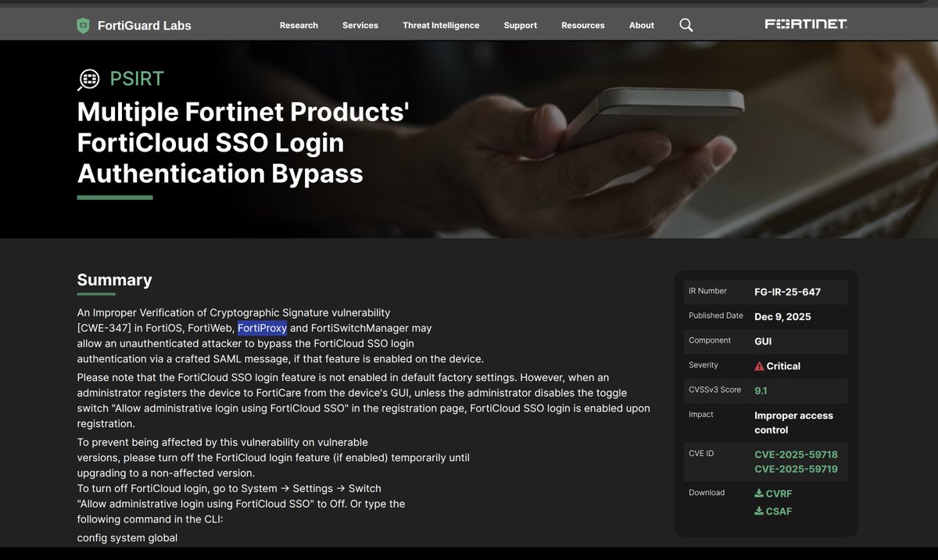Click the word 'FortiSwitchManager' in the summary
Image resolution: width=938 pixels, height=560 pixels.
[360, 328]
